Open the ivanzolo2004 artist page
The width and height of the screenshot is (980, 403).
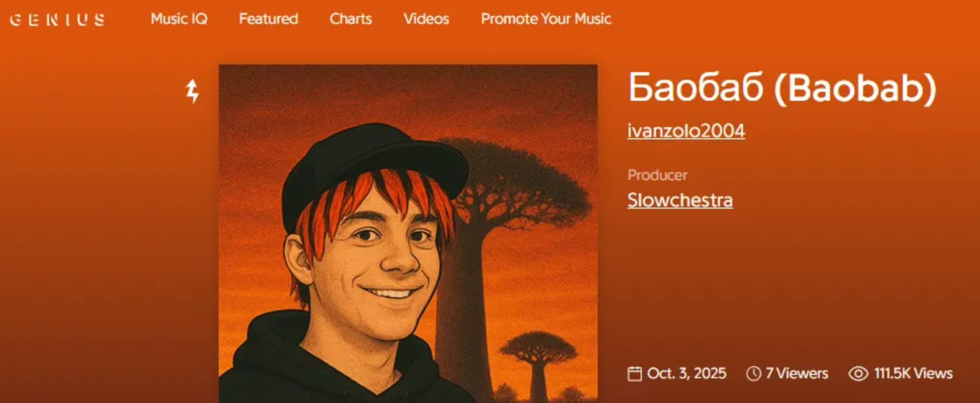point(686,131)
